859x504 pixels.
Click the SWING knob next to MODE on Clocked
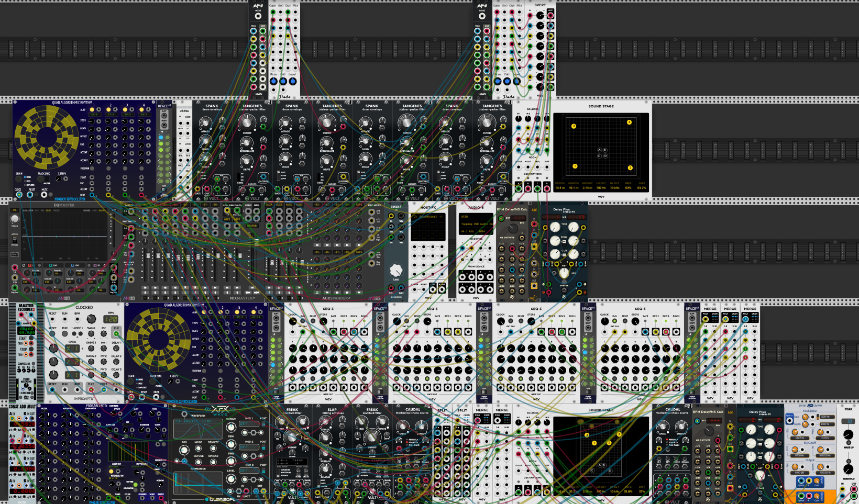pyautogui.click(x=91, y=333)
